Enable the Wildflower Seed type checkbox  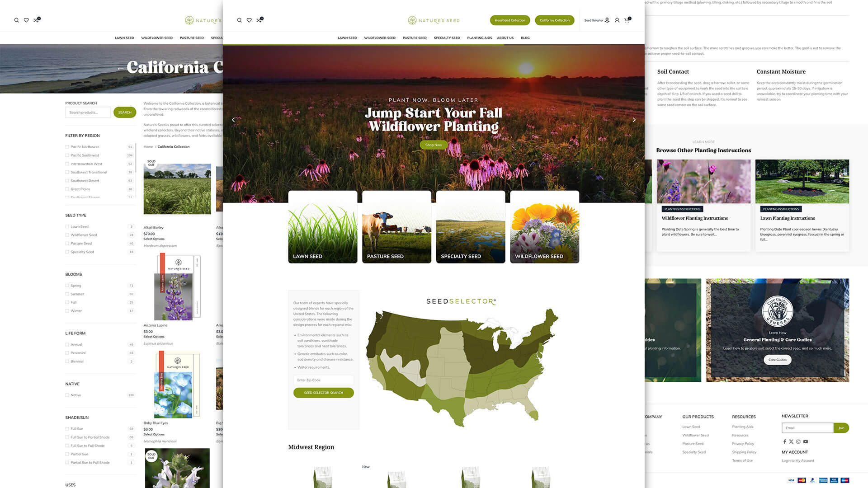(x=67, y=235)
